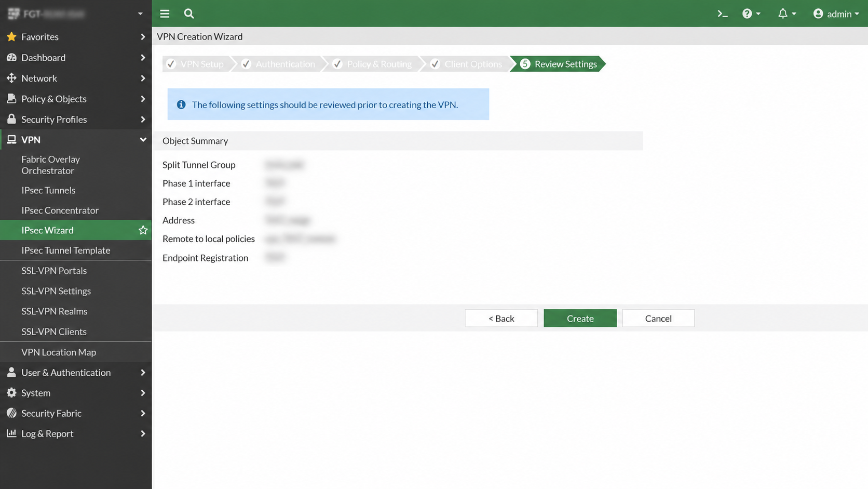Go to the Policy & Routing step
Screen dimensions: 868x489
pyautogui.click(x=373, y=64)
